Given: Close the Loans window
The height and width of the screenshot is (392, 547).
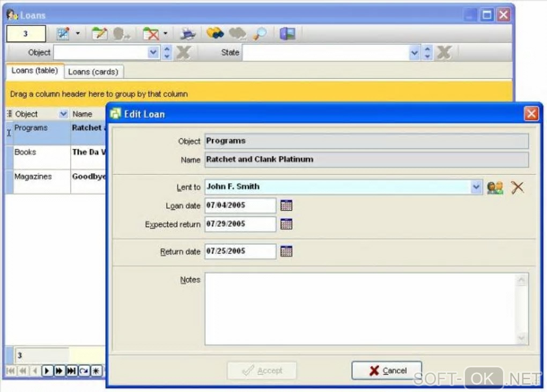Looking at the screenshot, I should click(x=504, y=15).
